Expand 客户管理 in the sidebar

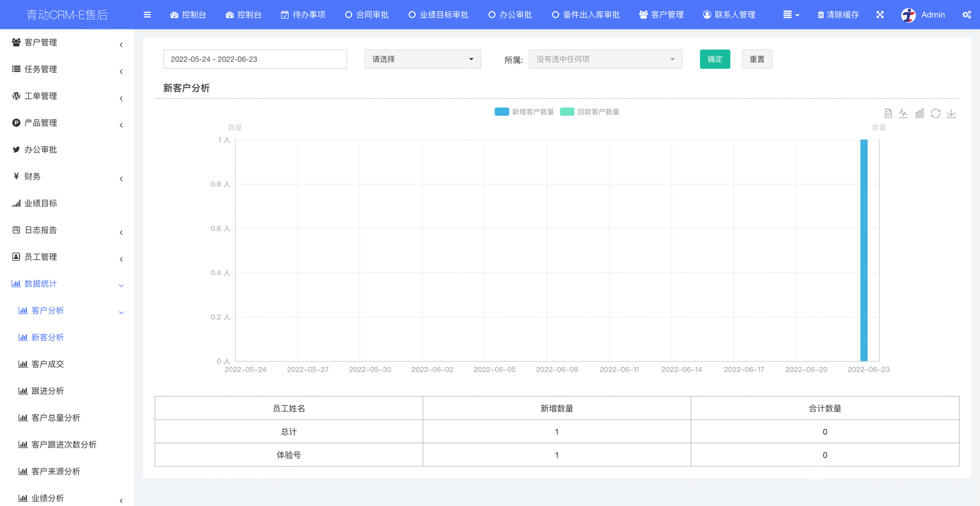click(66, 43)
